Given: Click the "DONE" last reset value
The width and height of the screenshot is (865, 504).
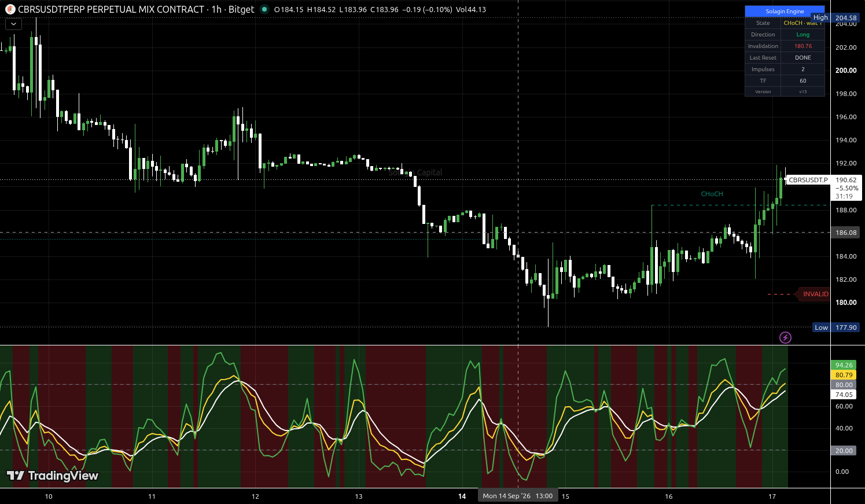Looking at the screenshot, I should [803, 58].
